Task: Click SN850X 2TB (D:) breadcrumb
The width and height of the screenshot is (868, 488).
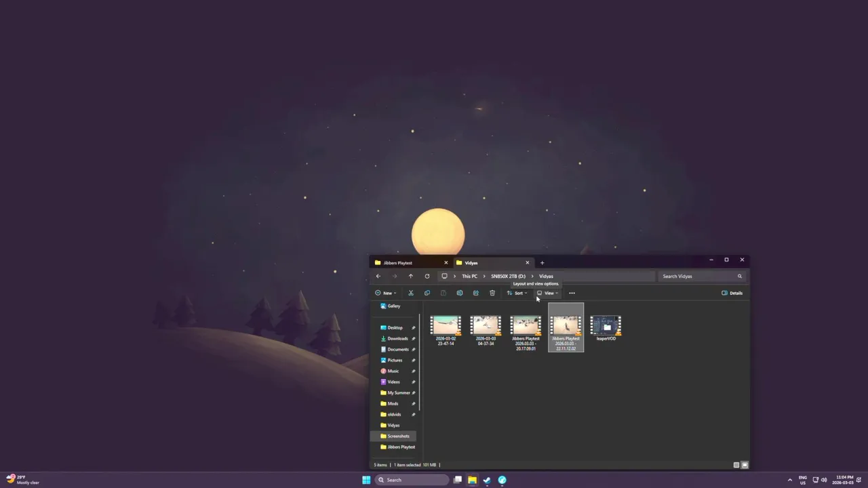Action: tap(508, 276)
